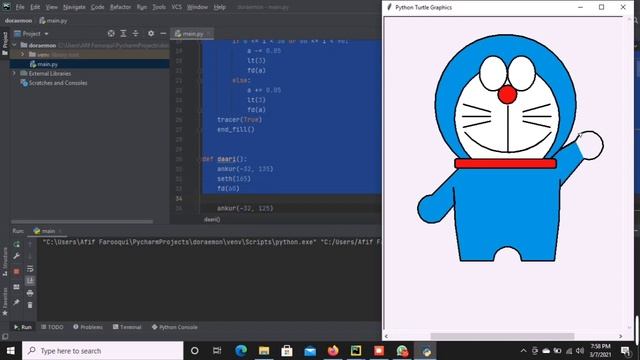
Task: Click the Windows Start button
Action: (x=11, y=351)
